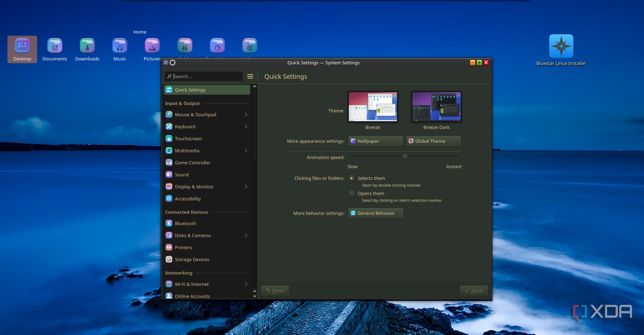
Task: Click the sidebar scroll-down arrow at the bottom
Action: (254, 296)
